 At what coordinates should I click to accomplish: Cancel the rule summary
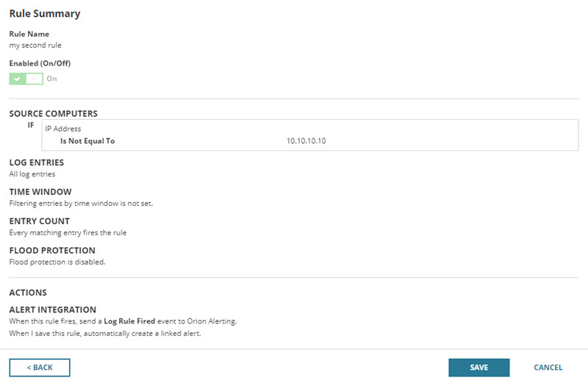pyautogui.click(x=548, y=368)
